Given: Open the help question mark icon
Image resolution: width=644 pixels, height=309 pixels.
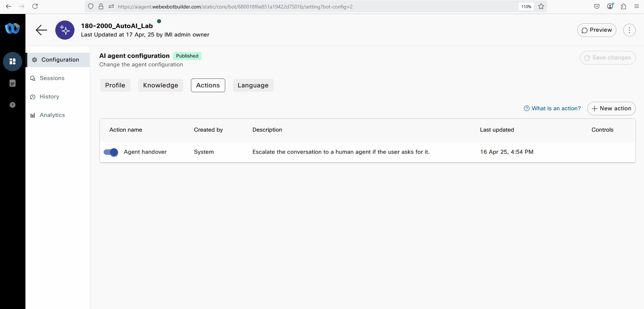Looking at the screenshot, I should [x=13, y=105].
